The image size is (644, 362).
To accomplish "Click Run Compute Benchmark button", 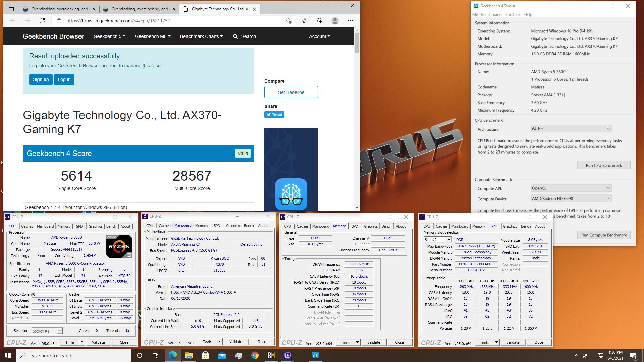I will [x=603, y=235].
